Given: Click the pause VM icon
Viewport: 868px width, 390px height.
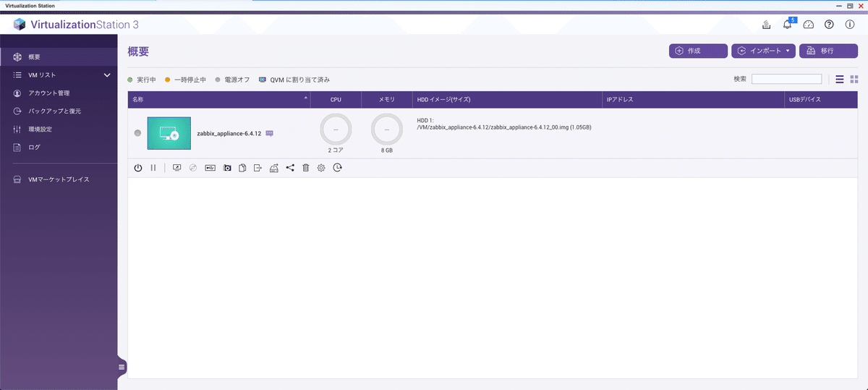Looking at the screenshot, I should coord(153,168).
